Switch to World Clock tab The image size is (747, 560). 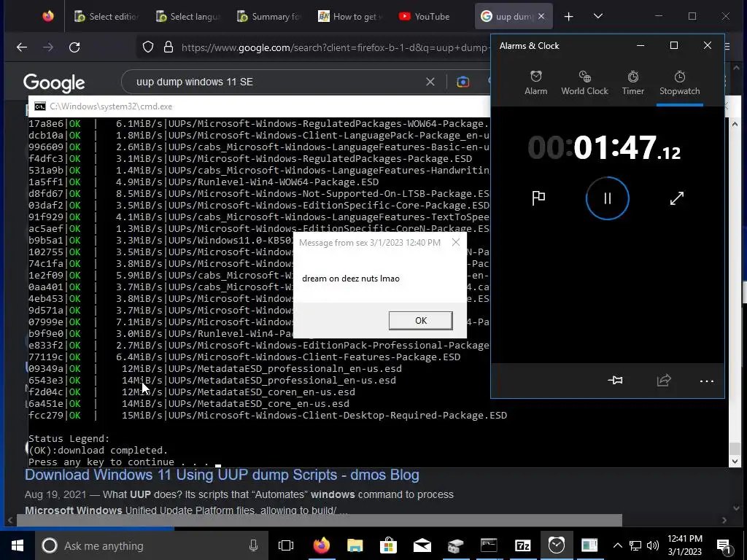584,83
